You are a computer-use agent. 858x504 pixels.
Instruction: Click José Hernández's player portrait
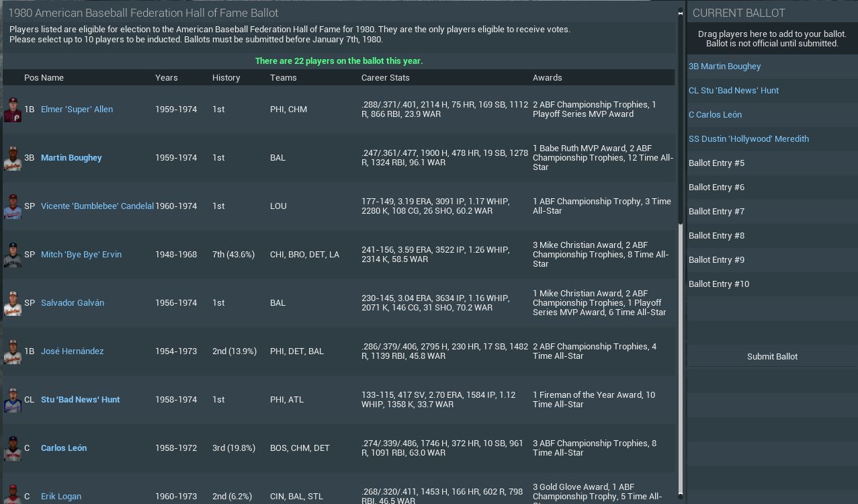pyautogui.click(x=12, y=351)
